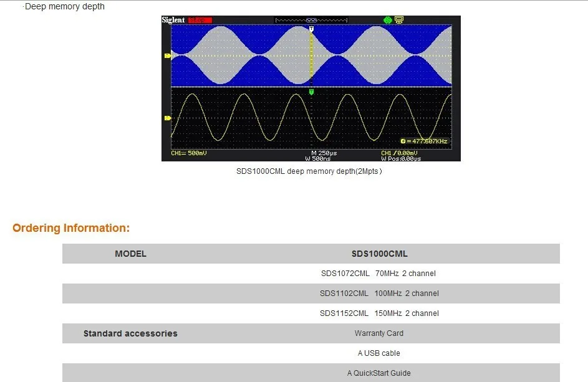Click the "Ordering Information:" heading
Image resolution: width=588 pixels, height=382 pixels.
71,228
